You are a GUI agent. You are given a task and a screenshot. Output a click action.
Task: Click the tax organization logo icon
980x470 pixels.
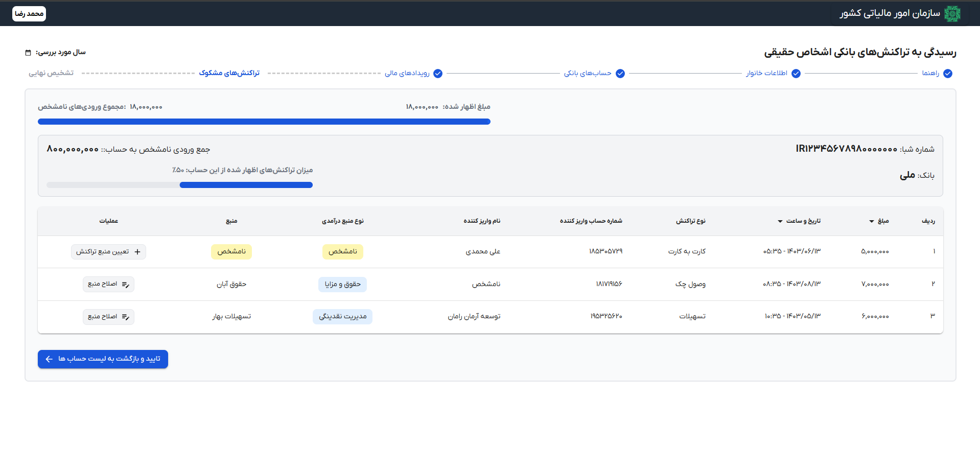pos(952,14)
